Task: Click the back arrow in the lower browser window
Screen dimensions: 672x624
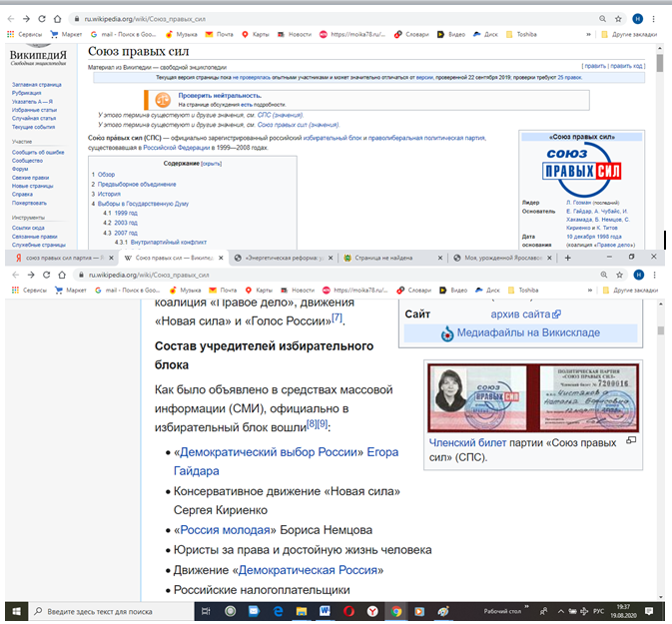Action: tap(16, 275)
